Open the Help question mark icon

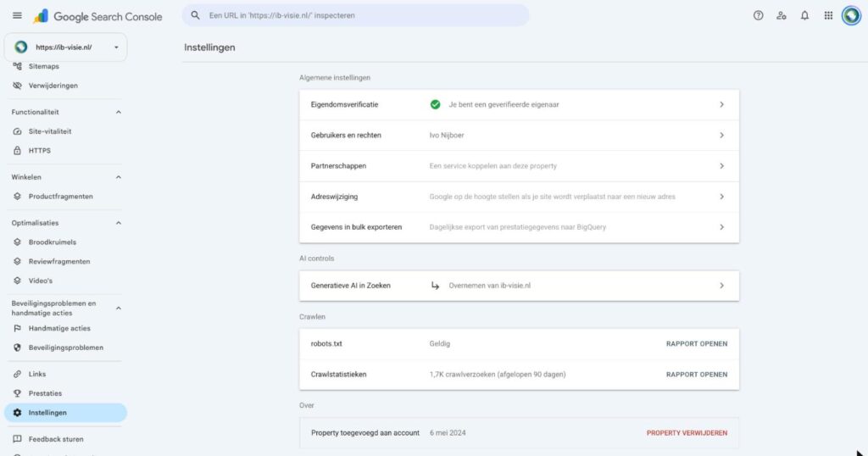[x=758, y=15]
